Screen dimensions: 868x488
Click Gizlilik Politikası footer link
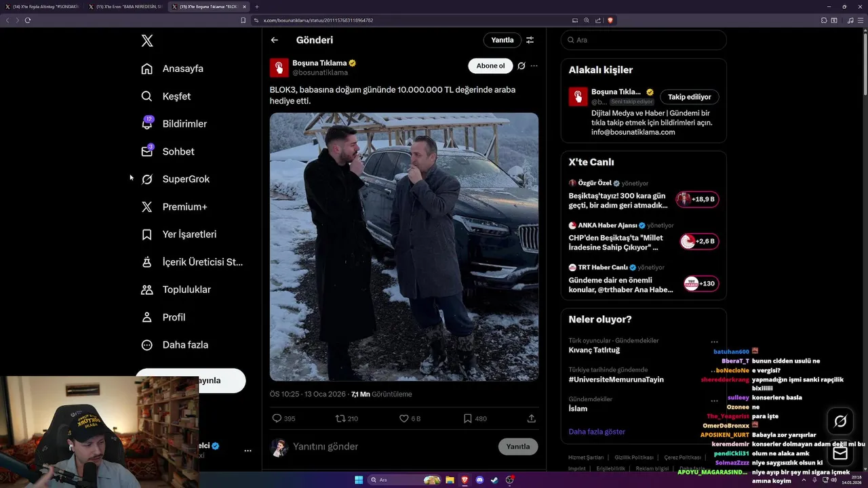pyautogui.click(x=635, y=457)
